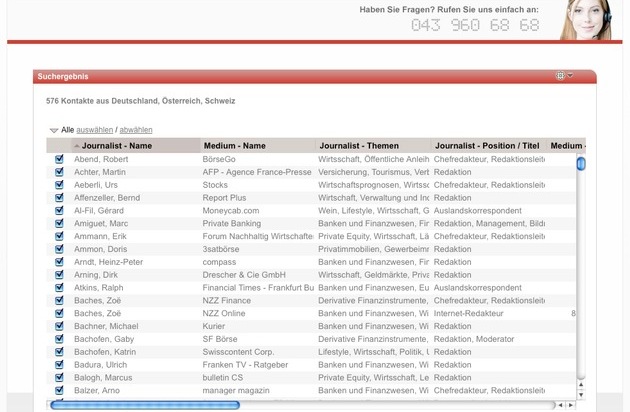The width and height of the screenshot is (630, 412).
Task: Open dropdown arrow beside the panel gear
Action: click(x=570, y=76)
